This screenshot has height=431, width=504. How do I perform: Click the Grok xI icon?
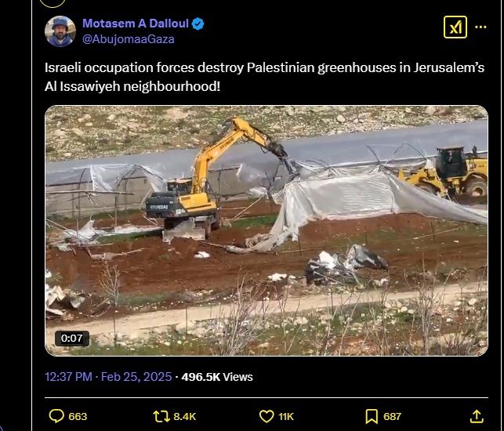coord(455,27)
